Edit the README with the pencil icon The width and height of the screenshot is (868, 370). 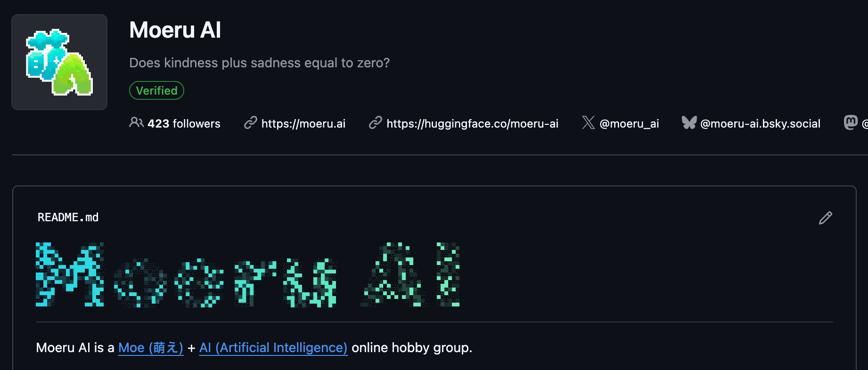826,218
